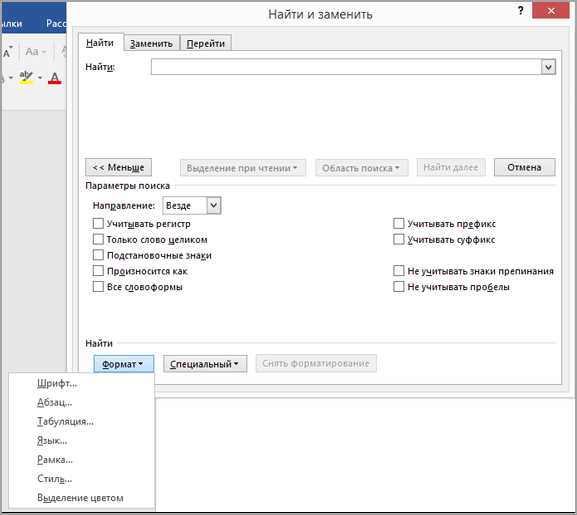The height and width of the screenshot is (515, 577).
Task: Click the help question mark button
Action: [x=520, y=11]
